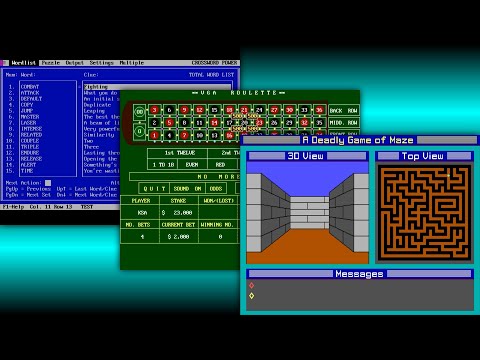480x360 pixels.
Task: Click the red diamond in Messages panel
Action: click(252, 285)
